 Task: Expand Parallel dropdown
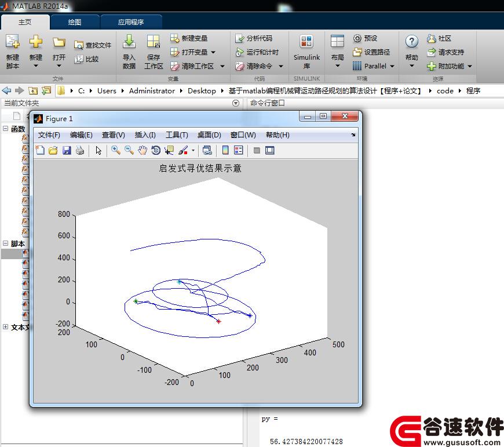click(x=392, y=66)
